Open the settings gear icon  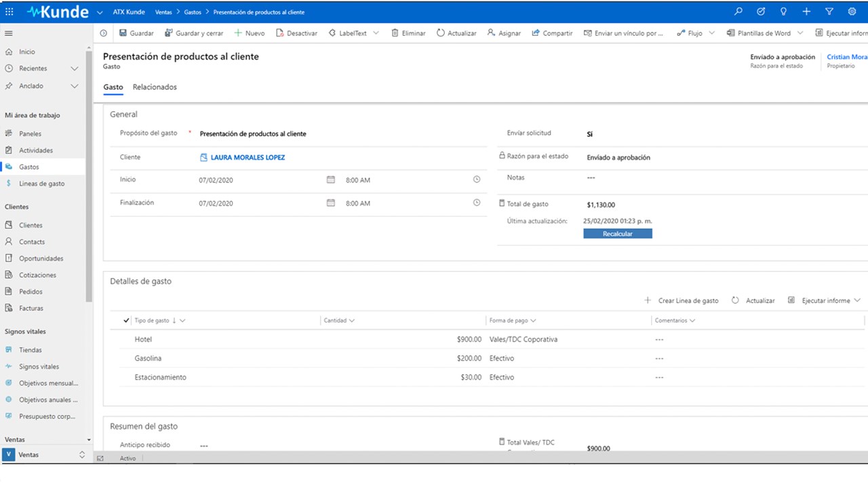(x=852, y=12)
